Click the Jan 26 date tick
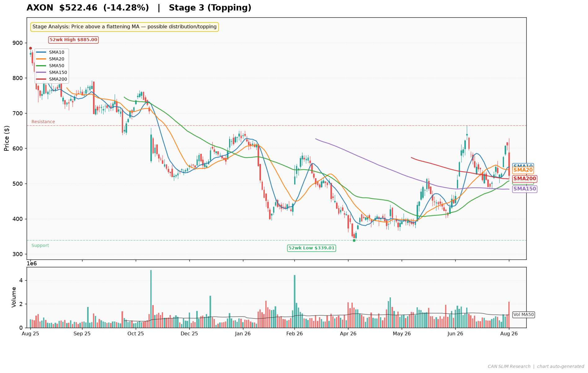The image size is (588, 373). click(243, 334)
